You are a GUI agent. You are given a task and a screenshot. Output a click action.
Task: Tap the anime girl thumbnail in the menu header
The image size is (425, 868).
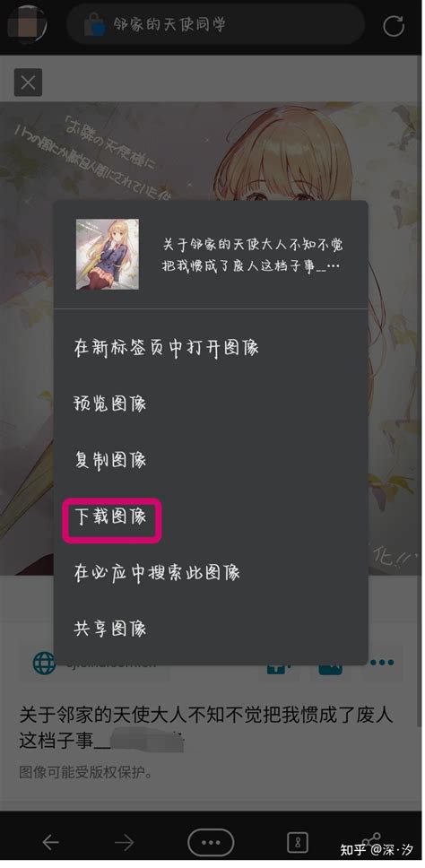click(108, 254)
